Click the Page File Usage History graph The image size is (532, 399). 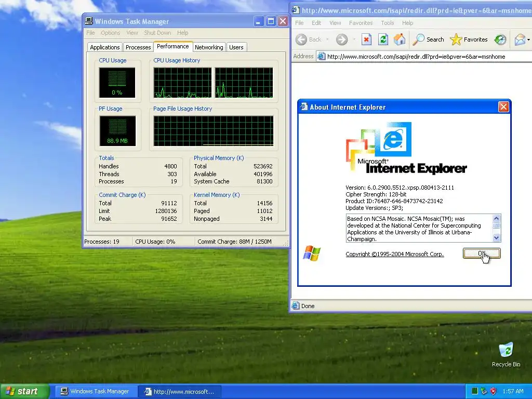point(214,131)
